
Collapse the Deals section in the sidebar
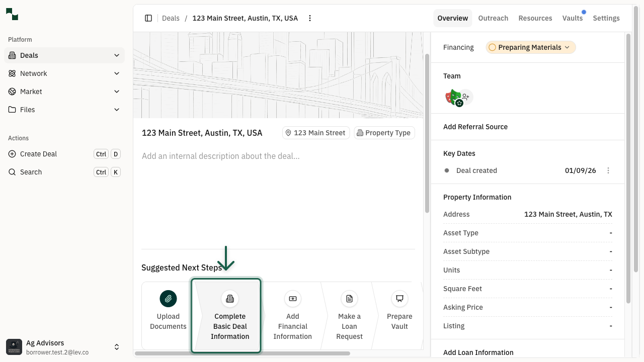pos(117,55)
